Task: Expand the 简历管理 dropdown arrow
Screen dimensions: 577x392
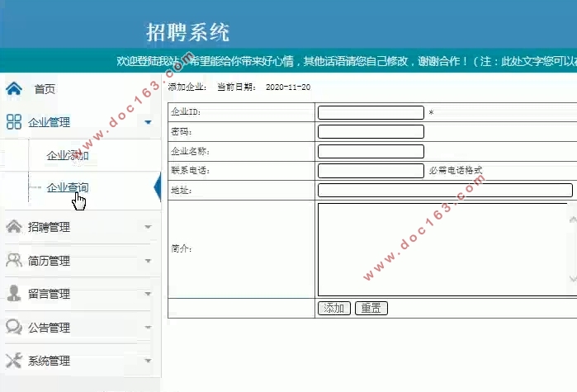Action: 148,261
